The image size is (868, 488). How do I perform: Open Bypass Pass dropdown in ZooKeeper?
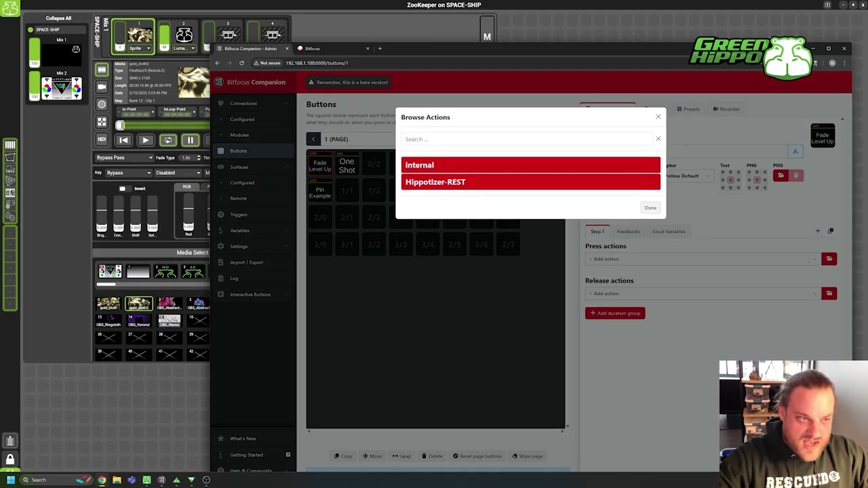coord(124,158)
